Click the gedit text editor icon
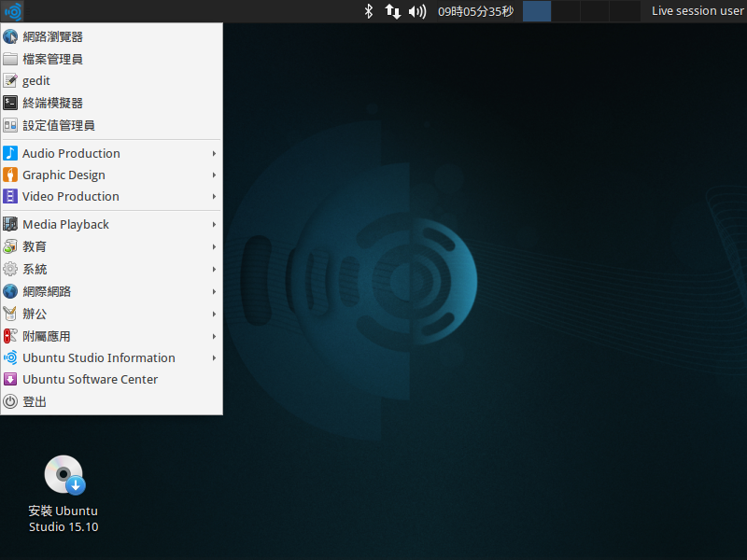 [10, 80]
